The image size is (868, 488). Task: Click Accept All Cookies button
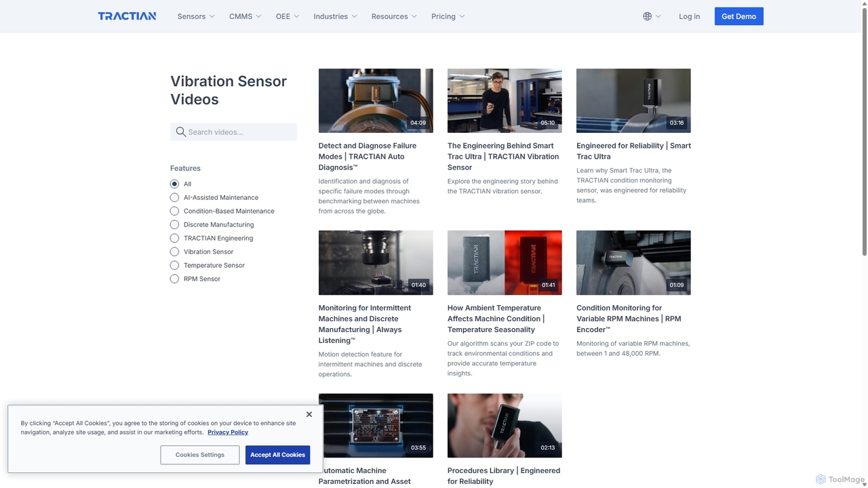click(x=277, y=455)
